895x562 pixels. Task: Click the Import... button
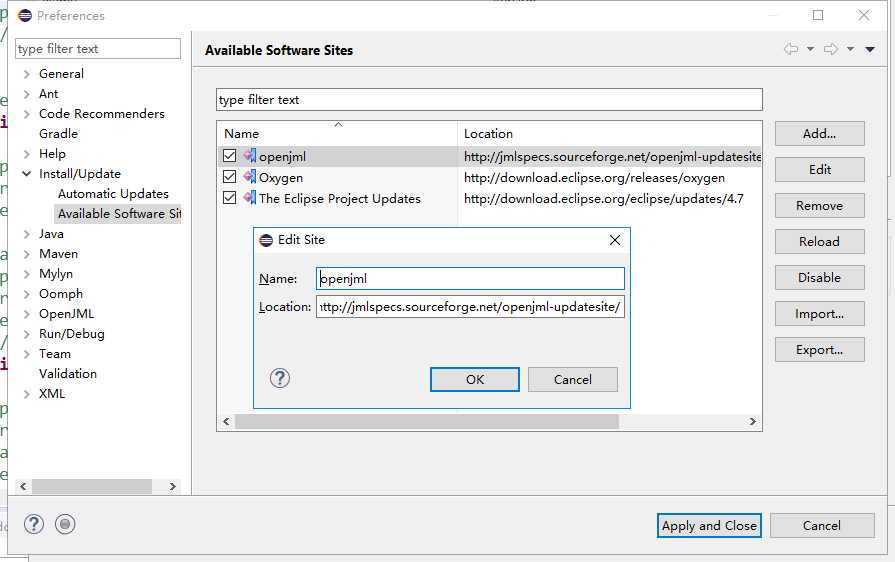[820, 313]
